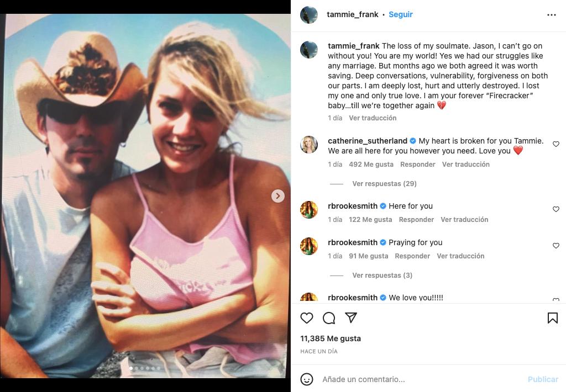Open the three-dot more options menu
The image size is (566, 392).
pyautogui.click(x=551, y=15)
